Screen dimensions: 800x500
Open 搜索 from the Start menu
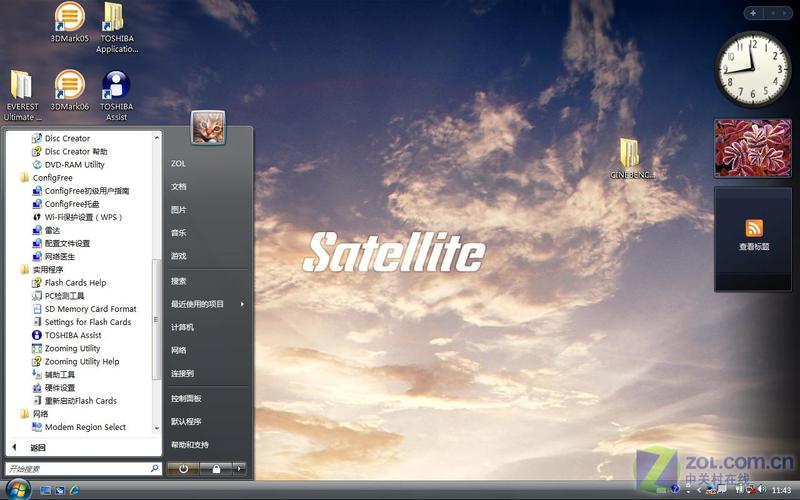pyautogui.click(x=179, y=281)
